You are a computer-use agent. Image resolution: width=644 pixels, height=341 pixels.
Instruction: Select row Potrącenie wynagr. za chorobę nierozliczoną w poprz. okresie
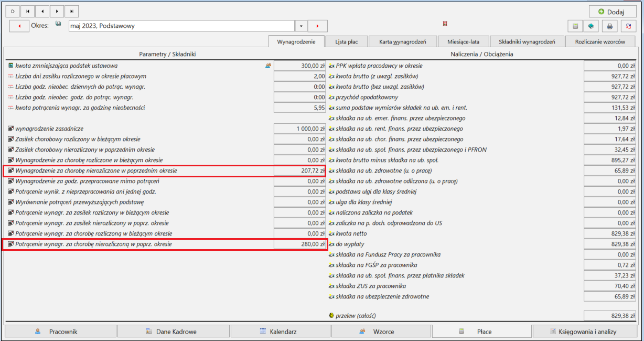165,244
